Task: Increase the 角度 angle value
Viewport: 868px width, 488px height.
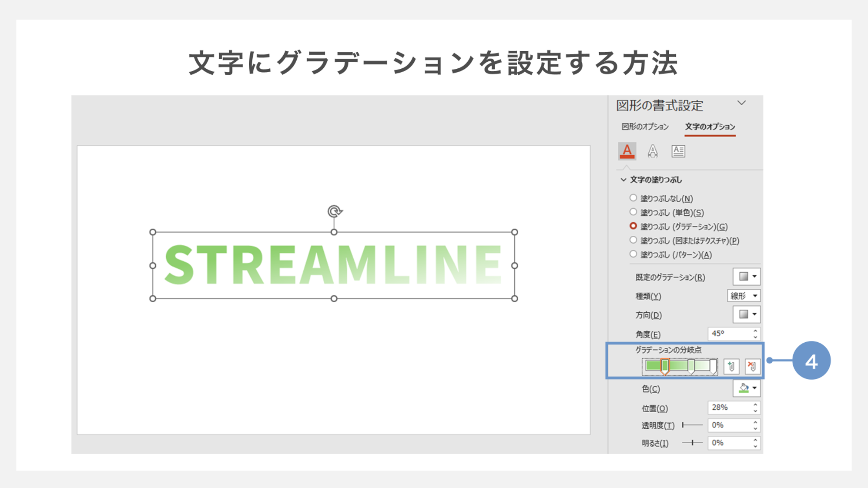Action: (756, 331)
